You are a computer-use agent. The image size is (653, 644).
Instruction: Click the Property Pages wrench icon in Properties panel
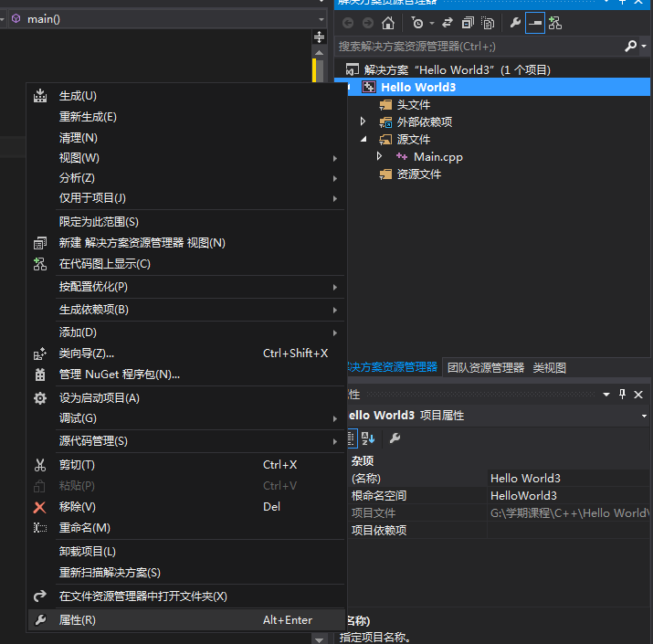[x=395, y=438]
